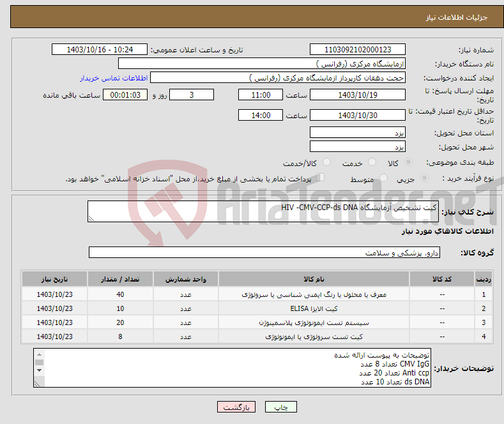Click the سیستم تست ایمونولوژی پلاسمینوژن item

pyautogui.click(x=314, y=322)
